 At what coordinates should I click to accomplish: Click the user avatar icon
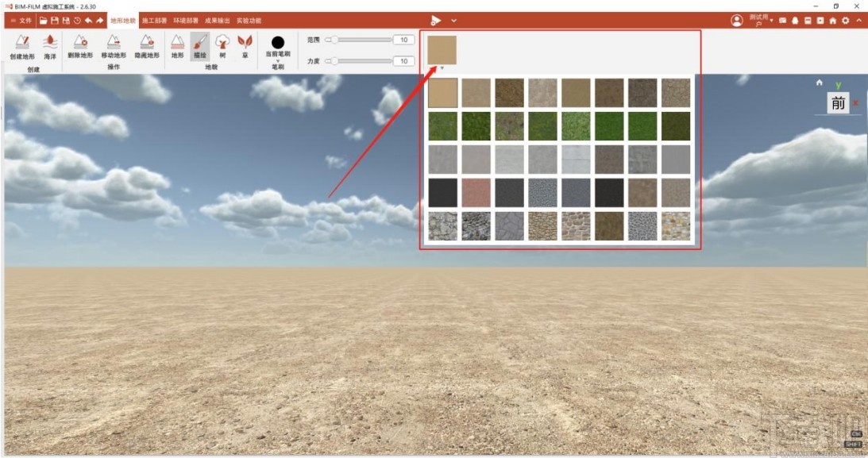[737, 21]
